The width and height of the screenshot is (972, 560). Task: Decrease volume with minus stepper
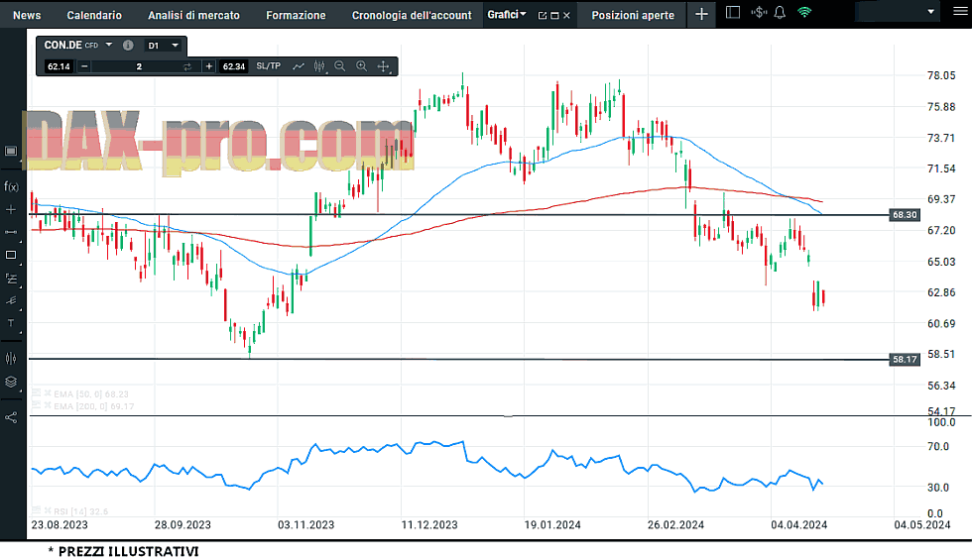[84, 66]
